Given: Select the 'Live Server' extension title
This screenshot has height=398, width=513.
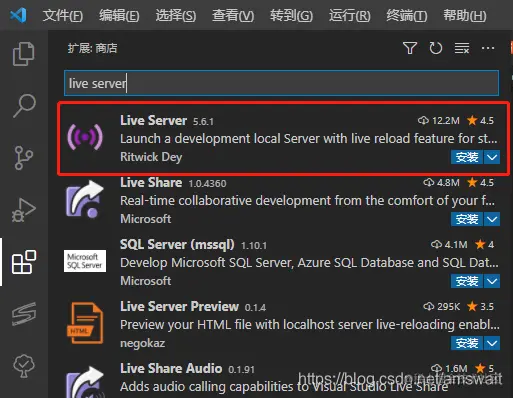Looking at the screenshot, I should click(x=153, y=120).
